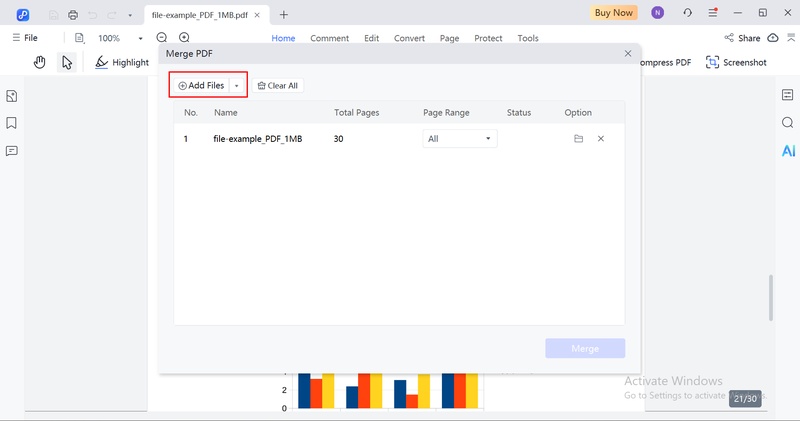Close the file-example_PDF_1MB.pdf tab
The width and height of the screenshot is (800, 421).
coord(257,15)
